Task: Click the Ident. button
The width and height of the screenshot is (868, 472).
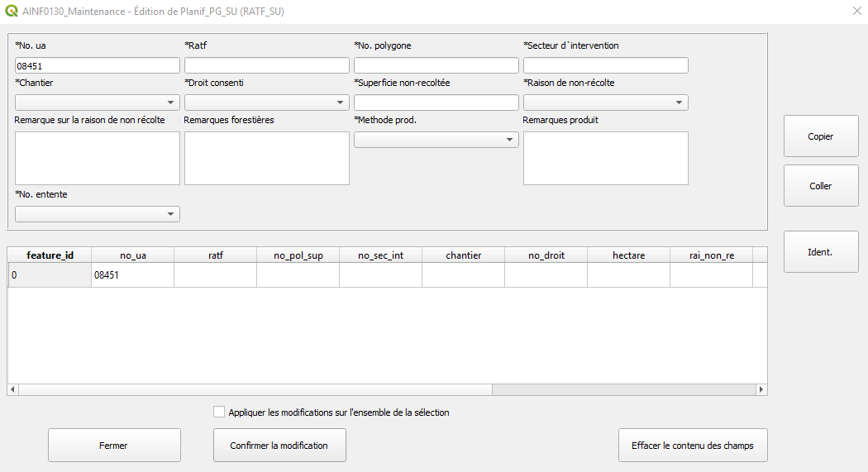Action: click(x=821, y=252)
